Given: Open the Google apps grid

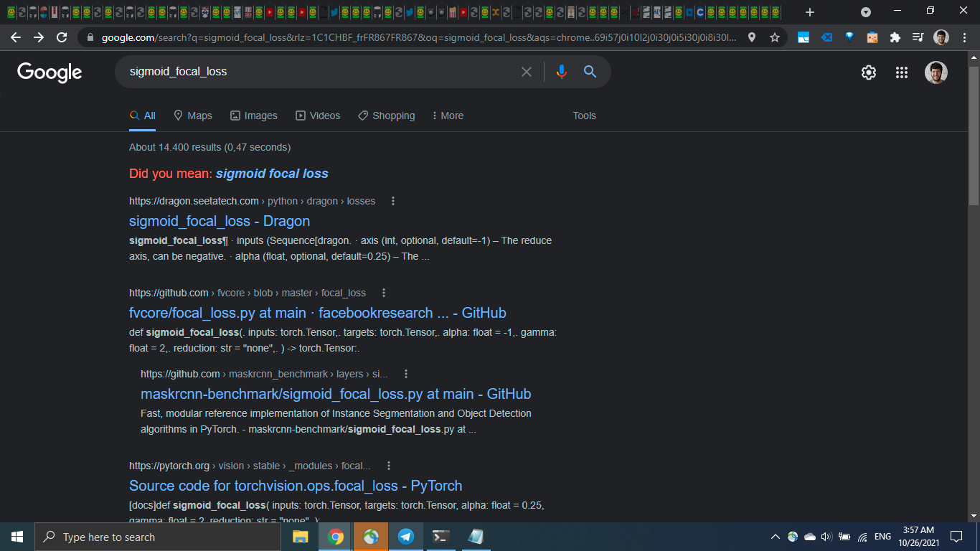Looking at the screenshot, I should [902, 72].
